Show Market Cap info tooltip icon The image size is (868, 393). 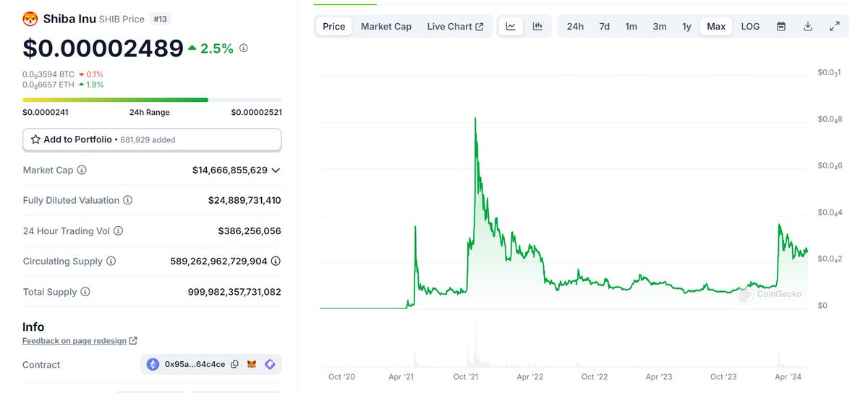click(82, 170)
